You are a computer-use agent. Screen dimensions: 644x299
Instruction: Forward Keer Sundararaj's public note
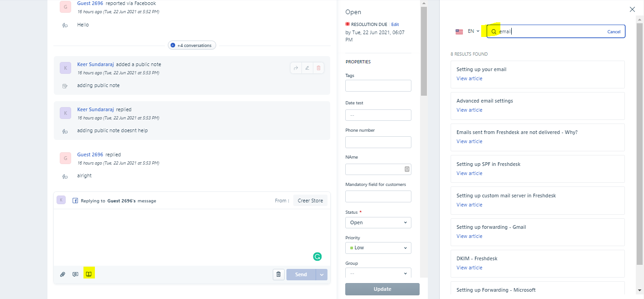coord(296,68)
